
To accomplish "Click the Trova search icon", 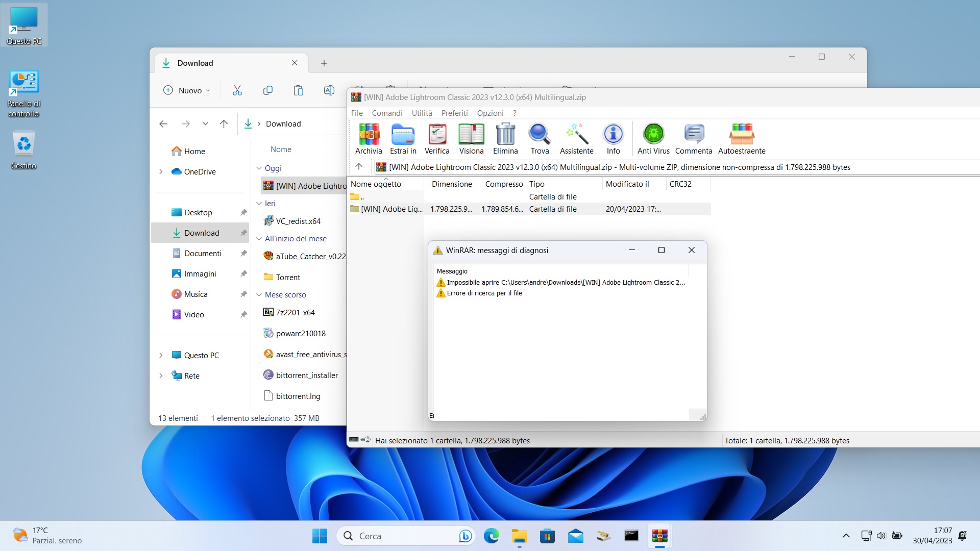I will click(540, 139).
